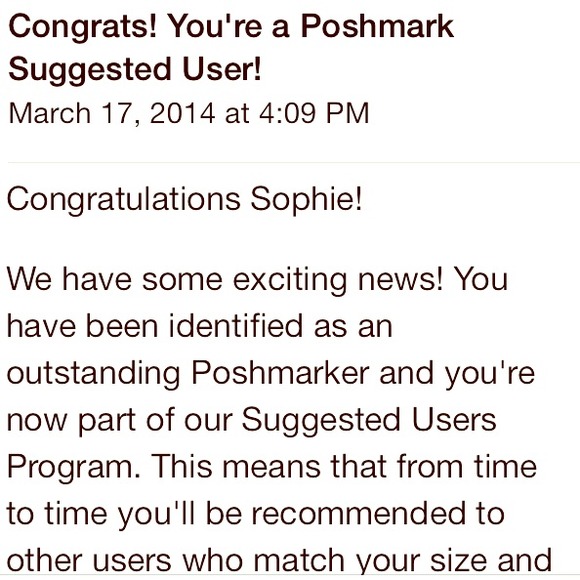Click the email subject heading "Congrats! You're a Poshmark"
Screen dimensions: 580x580
pyautogui.click(x=231, y=27)
